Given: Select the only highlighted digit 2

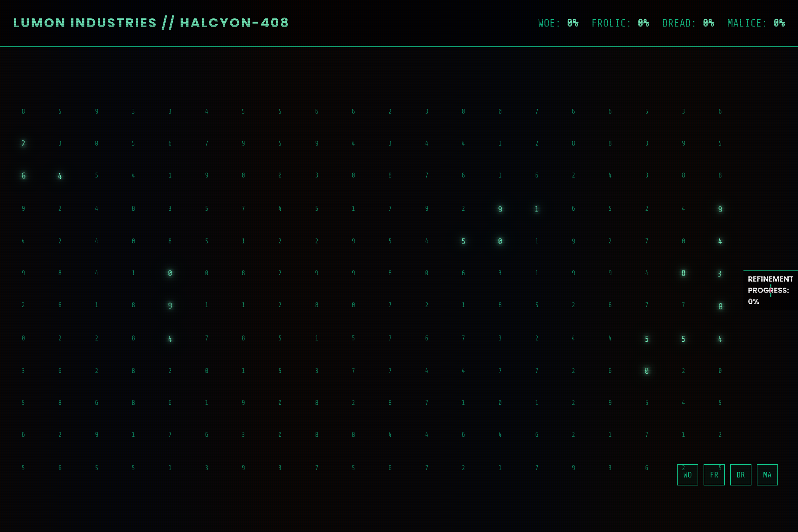Looking at the screenshot, I should pyautogui.click(x=23, y=144).
